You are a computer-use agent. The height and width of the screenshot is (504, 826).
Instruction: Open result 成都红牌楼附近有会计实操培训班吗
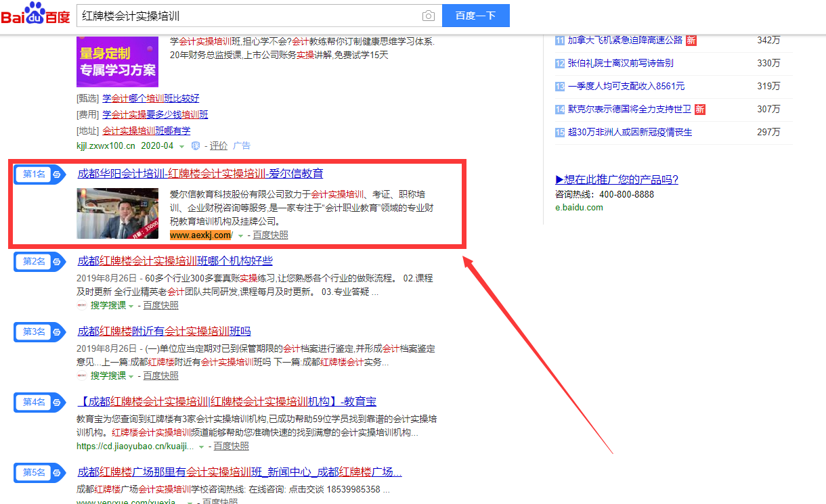tap(164, 331)
